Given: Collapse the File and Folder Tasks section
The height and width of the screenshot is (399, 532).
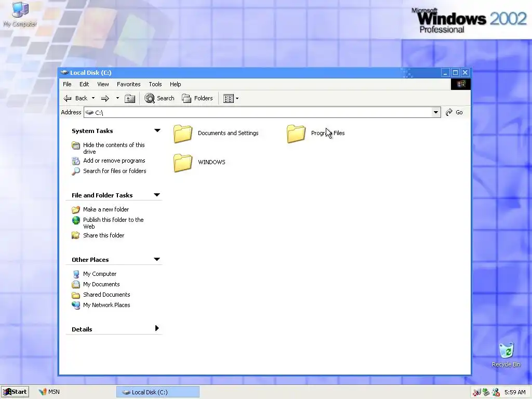Looking at the screenshot, I should (x=157, y=195).
